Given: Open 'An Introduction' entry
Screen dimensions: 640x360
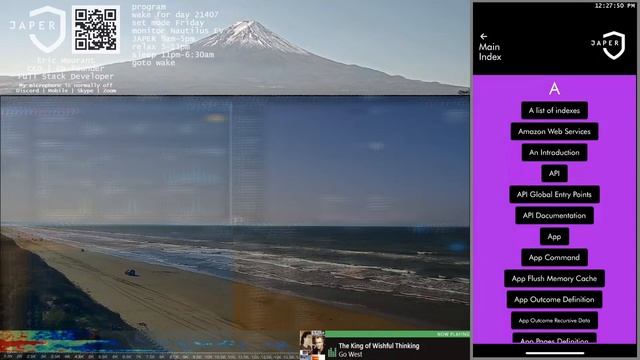Looking at the screenshot, I should click(554, 152).
